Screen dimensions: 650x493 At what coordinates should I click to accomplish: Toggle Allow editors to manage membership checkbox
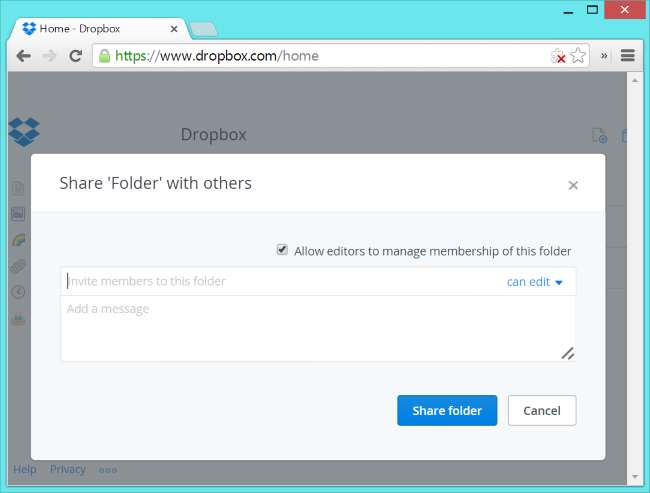tap(282, 250)
